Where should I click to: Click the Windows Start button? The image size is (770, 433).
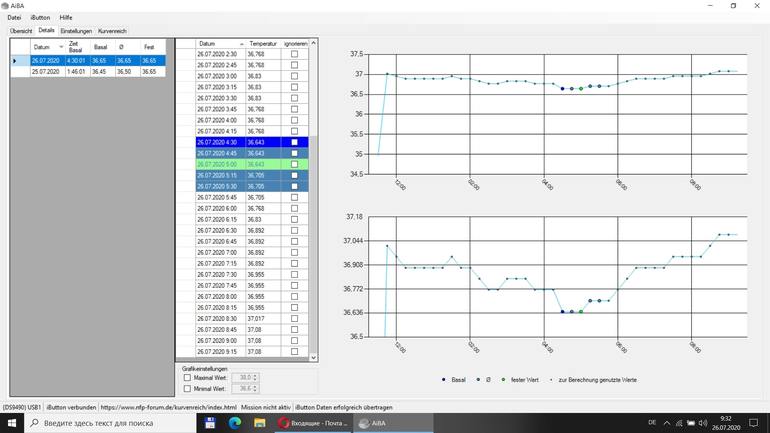[13, 423]
